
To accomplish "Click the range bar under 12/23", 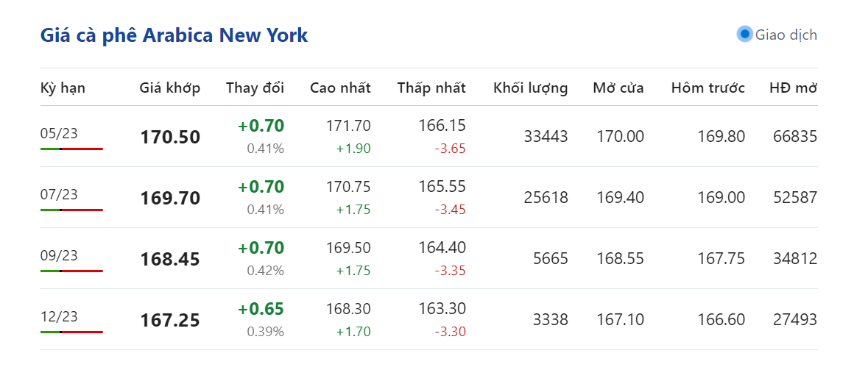I will [x=71, y=332].
